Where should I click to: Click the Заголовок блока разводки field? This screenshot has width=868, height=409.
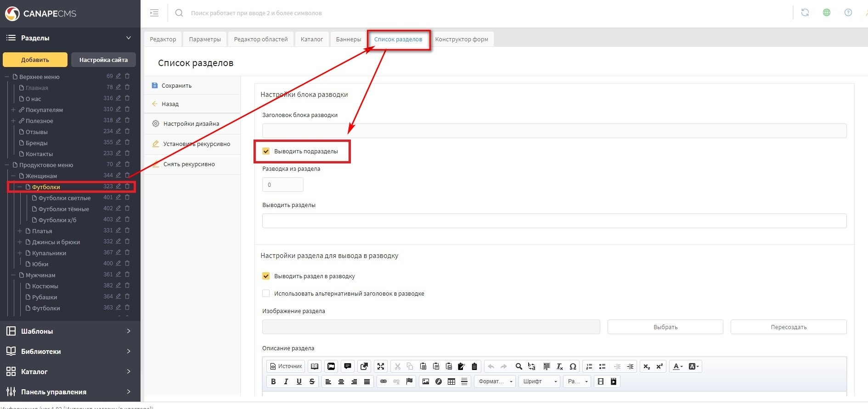point(554,131)
